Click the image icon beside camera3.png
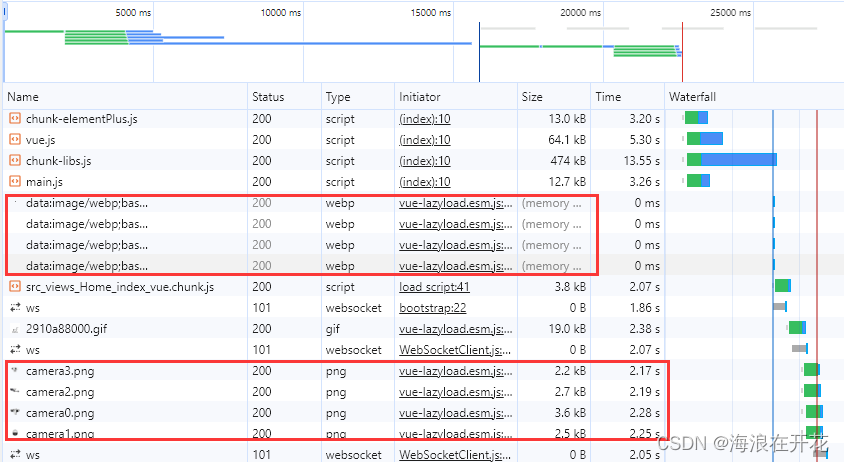Screen dimensions: 844x462 click(15, 370)
